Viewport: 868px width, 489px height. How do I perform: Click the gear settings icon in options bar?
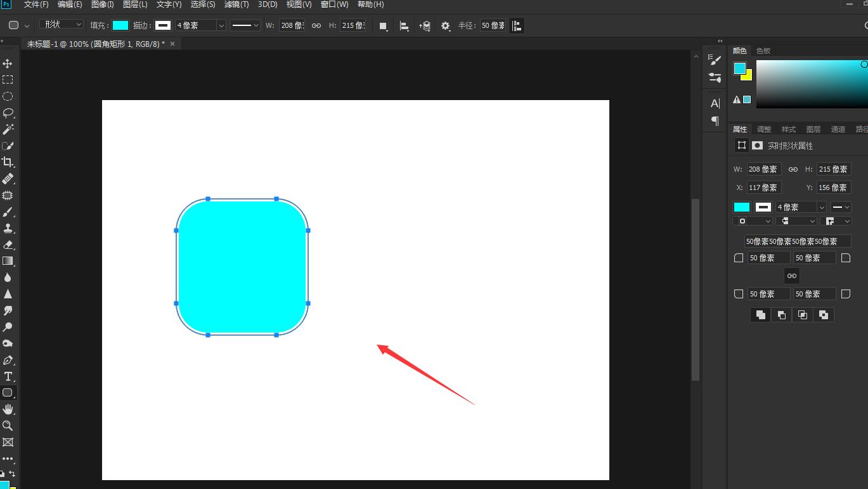(446, 25)
